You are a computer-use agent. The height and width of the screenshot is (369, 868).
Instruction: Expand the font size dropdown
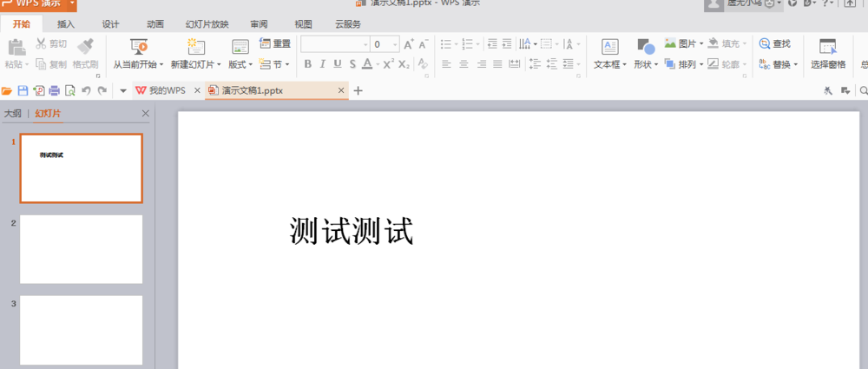(396, 43)
